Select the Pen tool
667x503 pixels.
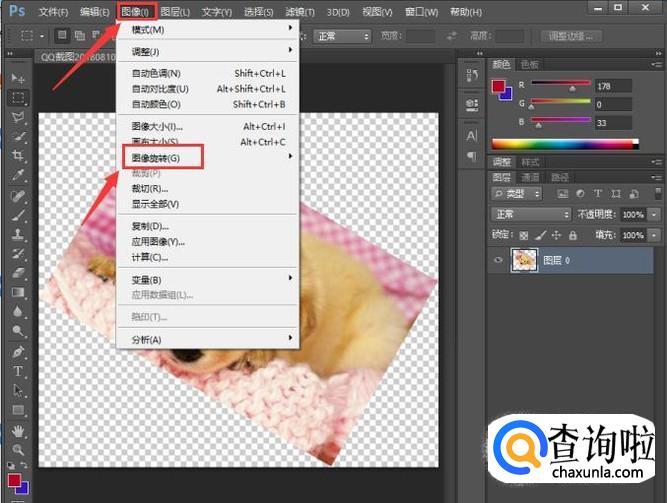[x=18, y=352]
